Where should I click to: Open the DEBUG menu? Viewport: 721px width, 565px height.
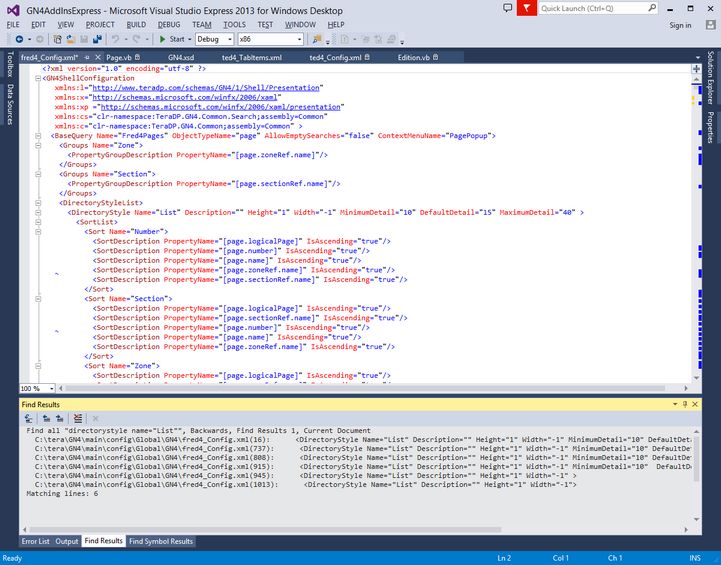(169, 25)
